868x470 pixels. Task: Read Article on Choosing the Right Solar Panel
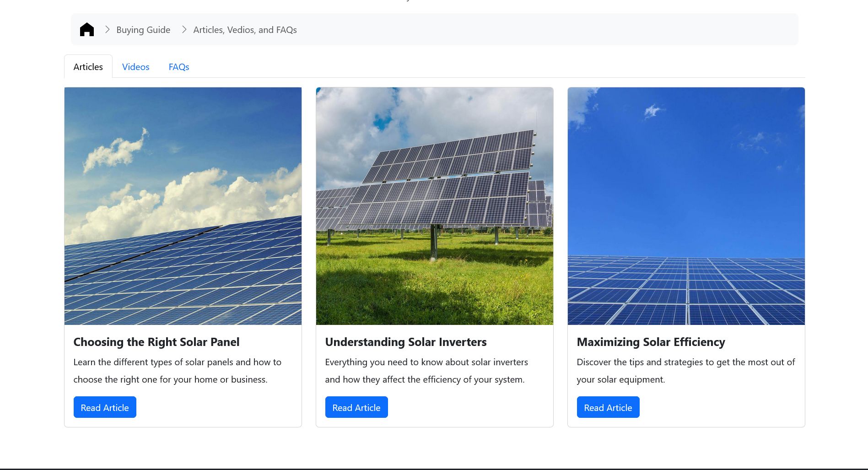coord(105,407)
